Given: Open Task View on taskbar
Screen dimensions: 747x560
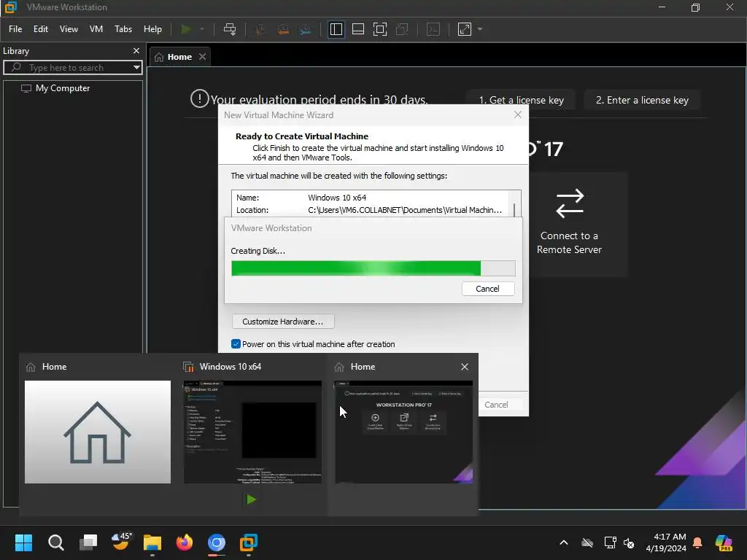Looking at the screenshot, I should click(88, 542).
